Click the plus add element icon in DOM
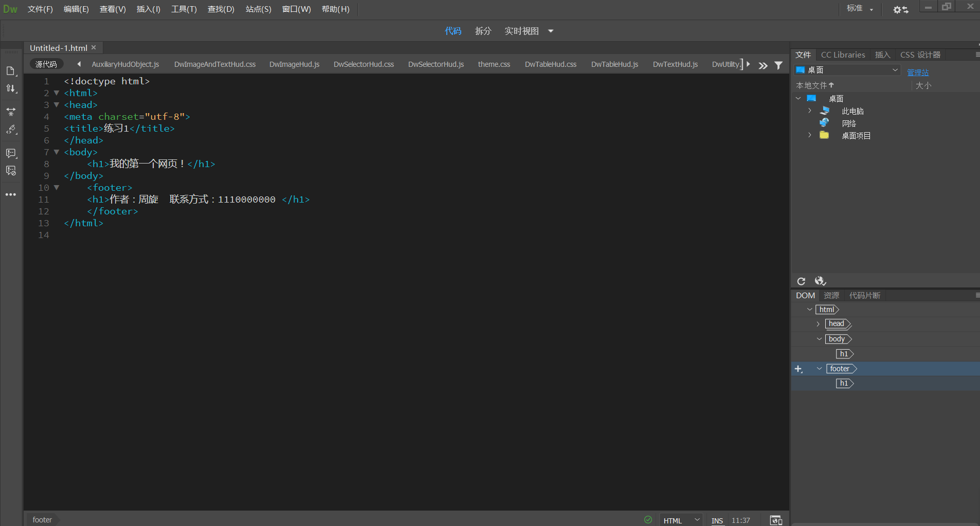The height and width of the screenshot is (526, 980). (x=798, y=369)
